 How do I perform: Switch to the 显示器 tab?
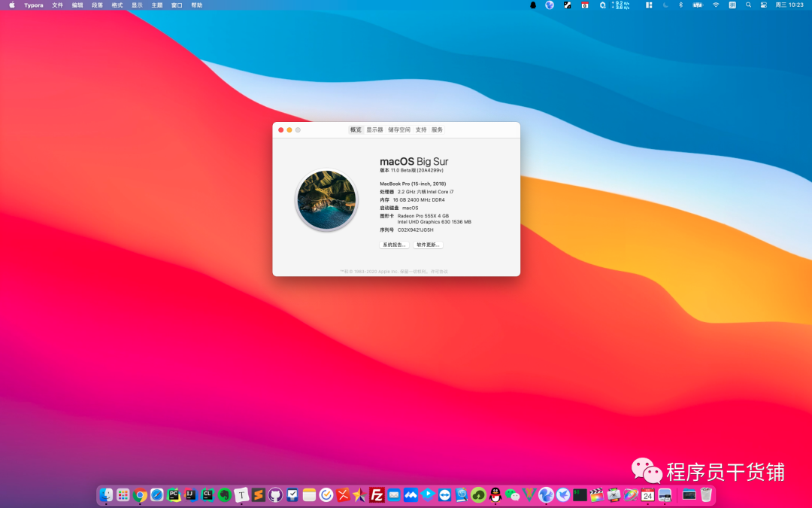tap(375, 130)
